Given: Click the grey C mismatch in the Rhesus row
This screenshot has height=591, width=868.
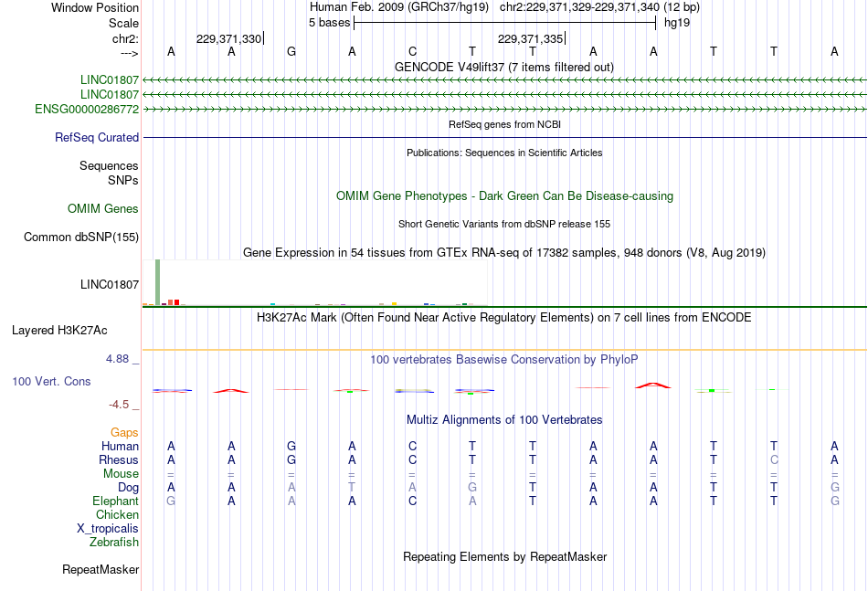Looking at the screenshot, I should pyautogui.click(x=774, y=459).
